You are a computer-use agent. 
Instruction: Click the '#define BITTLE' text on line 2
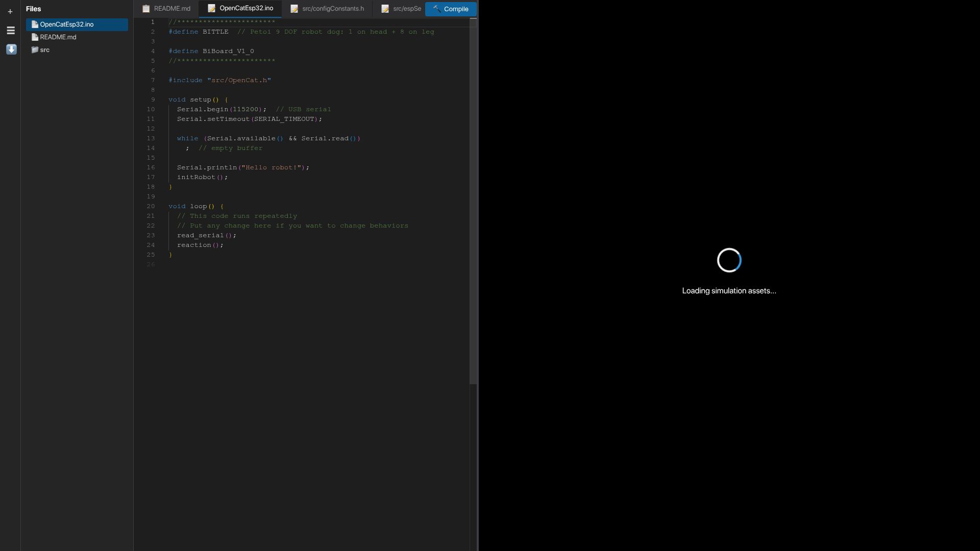(199, 32)
